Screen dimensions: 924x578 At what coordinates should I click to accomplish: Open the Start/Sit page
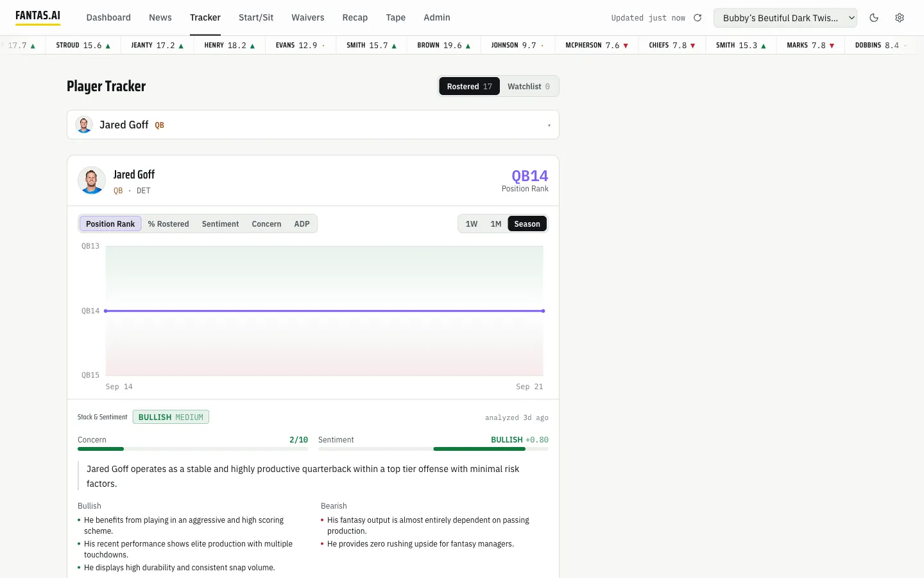click(x=256, y=18)
